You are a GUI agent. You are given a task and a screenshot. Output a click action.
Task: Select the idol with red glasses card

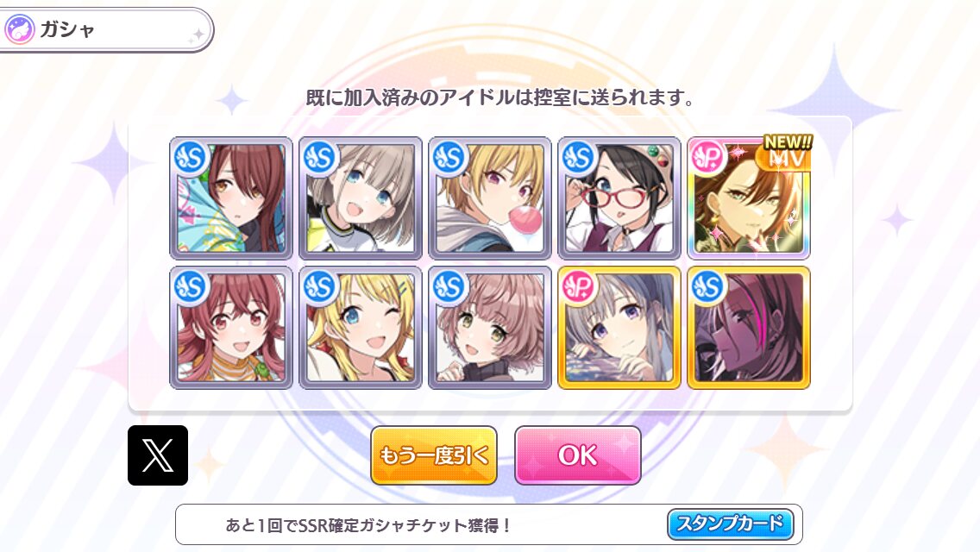click(x=619, y=198)
